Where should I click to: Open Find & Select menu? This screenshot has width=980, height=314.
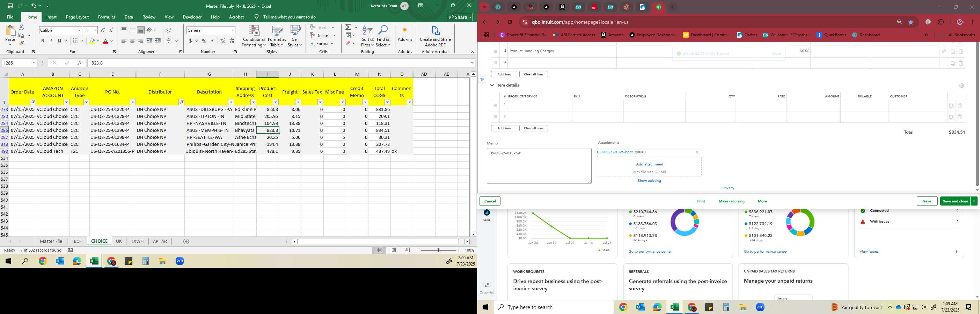tap(383, 37)
